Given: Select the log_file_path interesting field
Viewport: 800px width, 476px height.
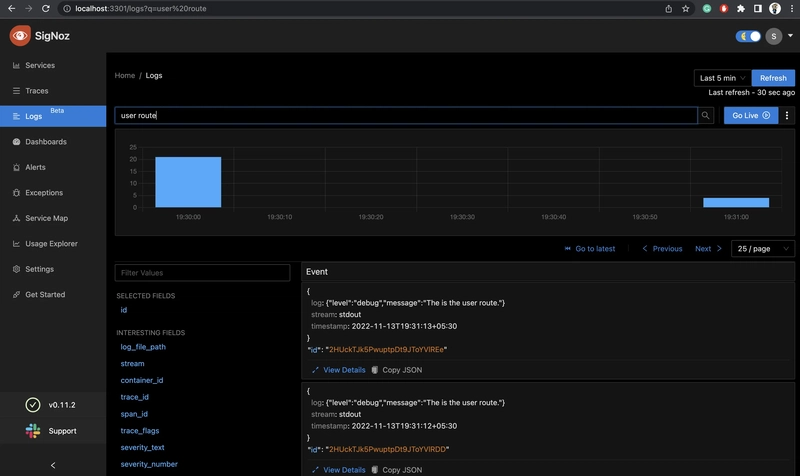Looking at the screenshot, I should pos(143,347).
